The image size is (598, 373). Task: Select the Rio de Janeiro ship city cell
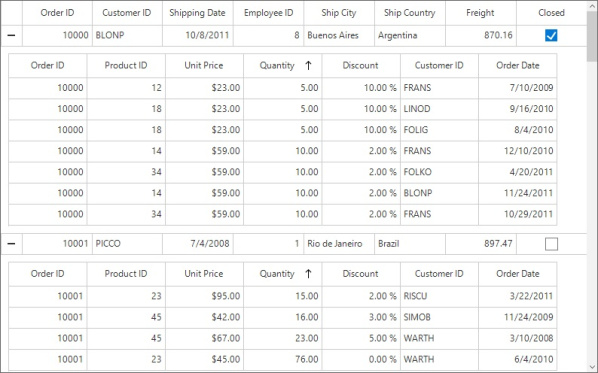339,244
